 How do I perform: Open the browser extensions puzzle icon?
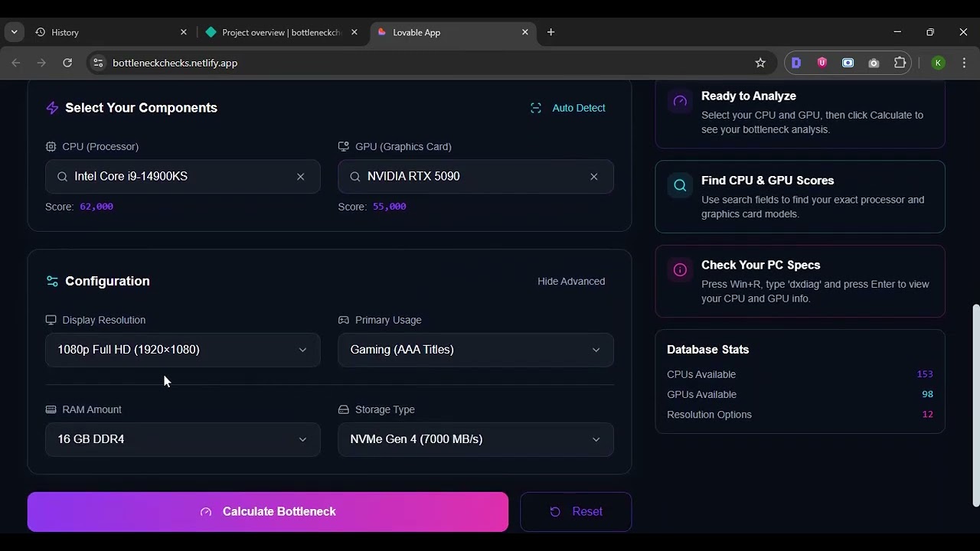click(x=900, y=63)
